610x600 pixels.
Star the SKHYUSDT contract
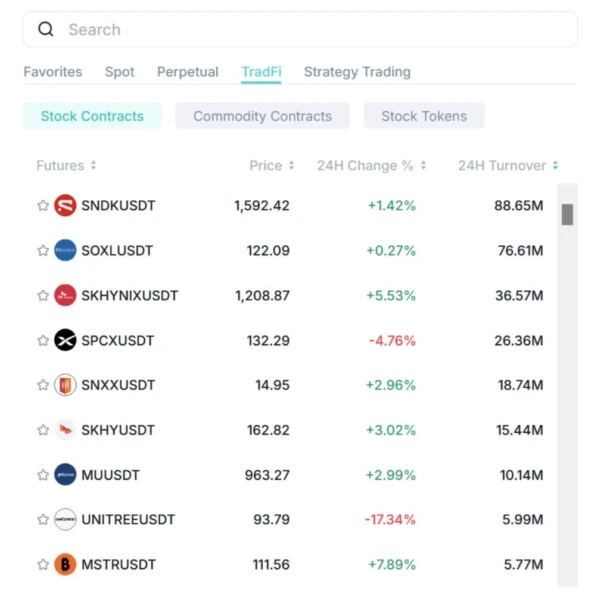coord(43,430)
